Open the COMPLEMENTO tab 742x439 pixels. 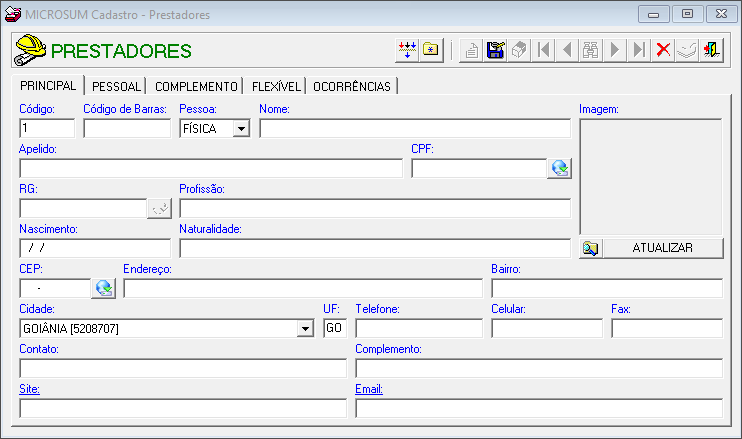[x=196, y=86]
